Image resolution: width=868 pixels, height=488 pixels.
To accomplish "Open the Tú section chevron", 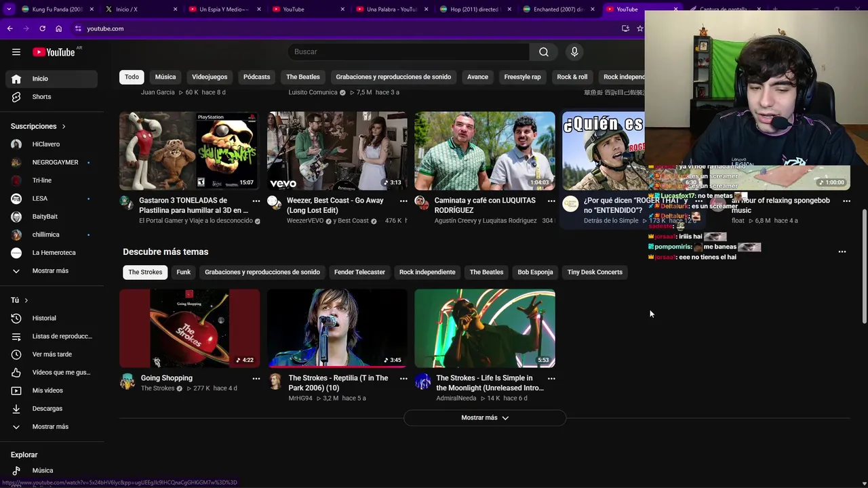I will click(x=26, y=300).
